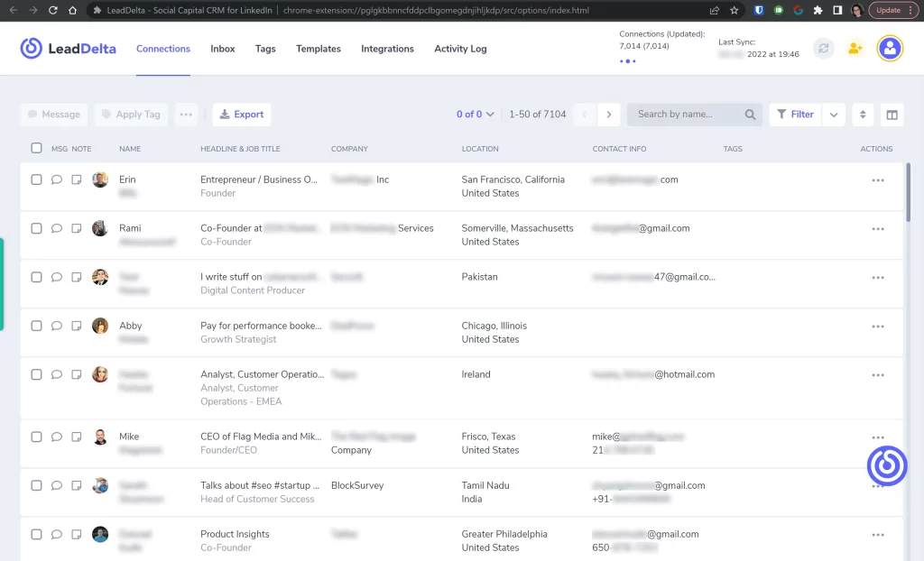Open the column layout icon
Screen dimensions: 924x561
click(892, 115)
